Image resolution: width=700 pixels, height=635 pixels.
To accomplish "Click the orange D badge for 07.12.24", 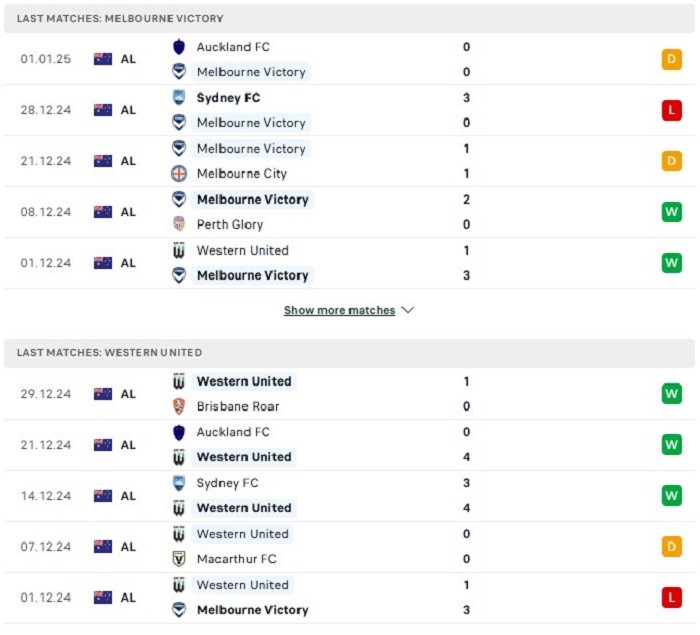I will [671, 547].
